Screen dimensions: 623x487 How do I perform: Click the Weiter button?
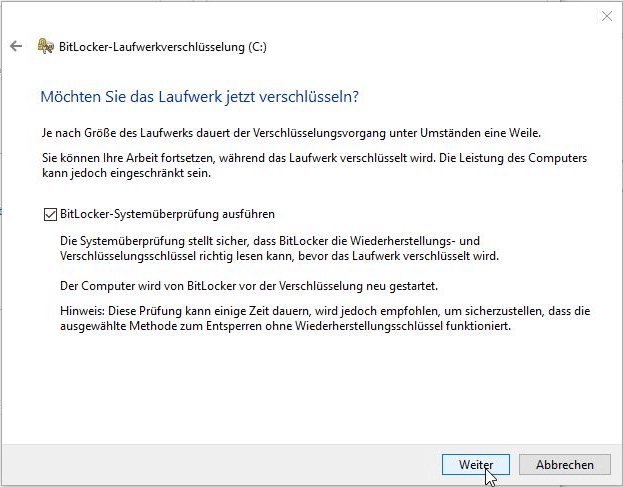(x=476, y=464)
